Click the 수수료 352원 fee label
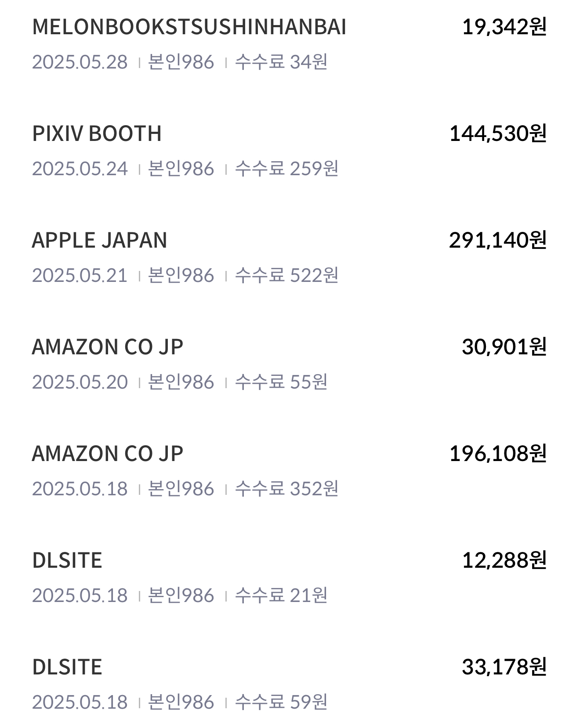This screenshot has height=728, width=580. [x=287, y=489]
